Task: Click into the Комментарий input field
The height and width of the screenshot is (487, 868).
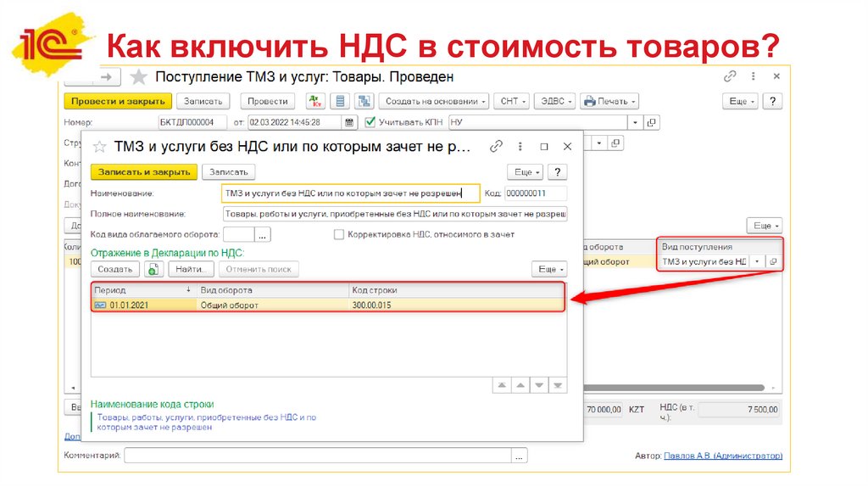Action: 318,456
